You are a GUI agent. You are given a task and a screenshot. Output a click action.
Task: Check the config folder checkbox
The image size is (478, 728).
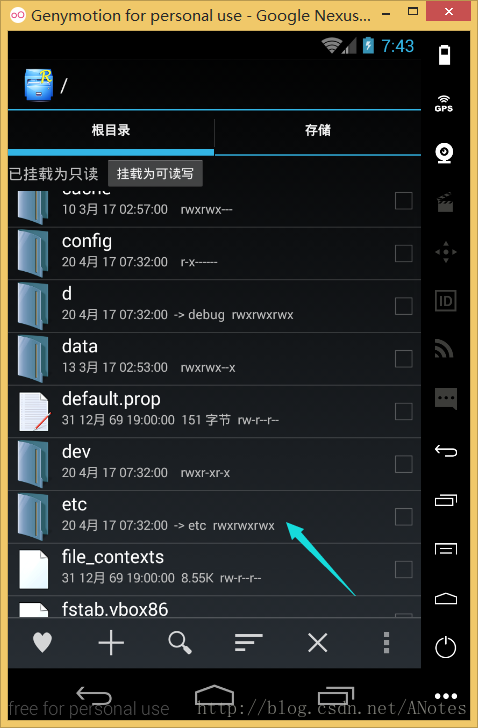403,254
